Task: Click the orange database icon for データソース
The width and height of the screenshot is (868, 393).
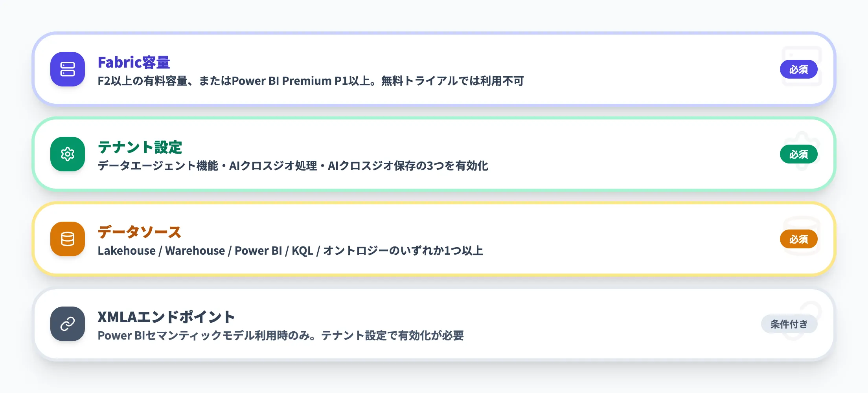Action: 68,239
